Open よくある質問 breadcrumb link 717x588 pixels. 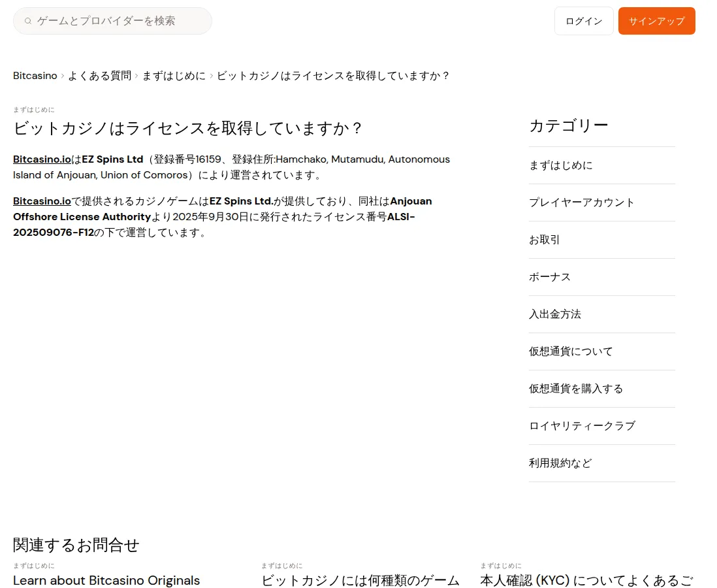point(100,76)
